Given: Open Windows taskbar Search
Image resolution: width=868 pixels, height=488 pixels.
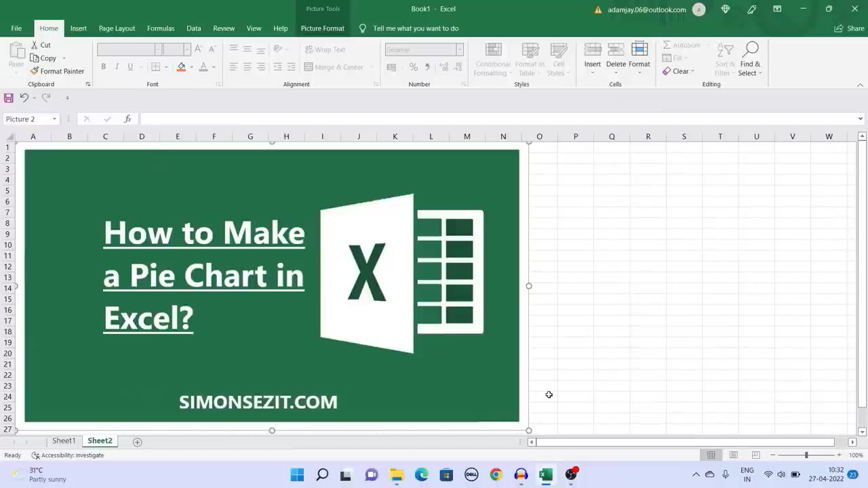Looking at the screenshot, I should (322, 474).
